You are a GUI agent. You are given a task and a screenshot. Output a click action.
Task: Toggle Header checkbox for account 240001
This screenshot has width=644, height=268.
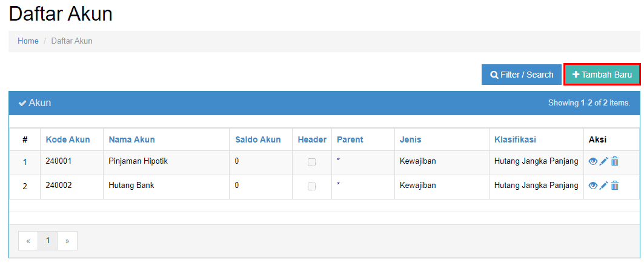pos(312,162)
